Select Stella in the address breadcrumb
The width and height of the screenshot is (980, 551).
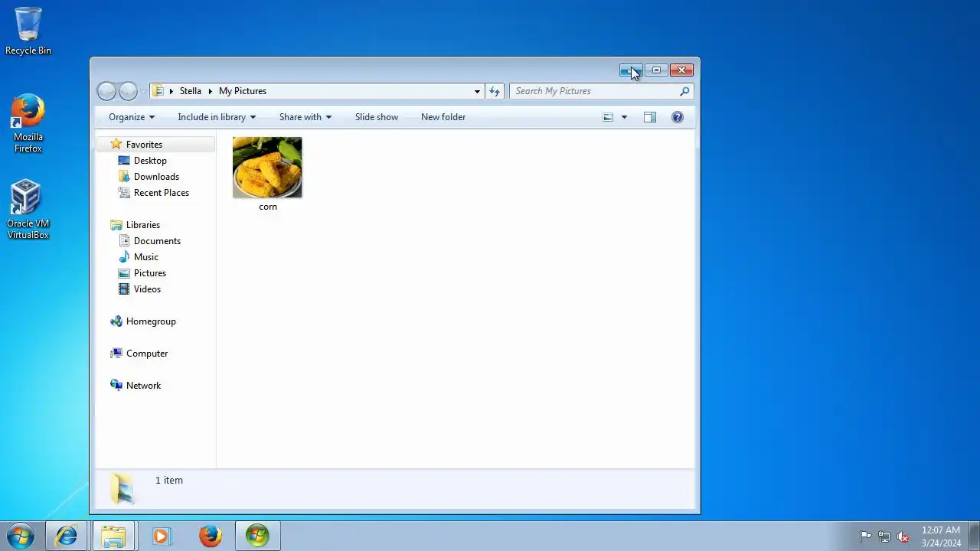coord(191,91)
